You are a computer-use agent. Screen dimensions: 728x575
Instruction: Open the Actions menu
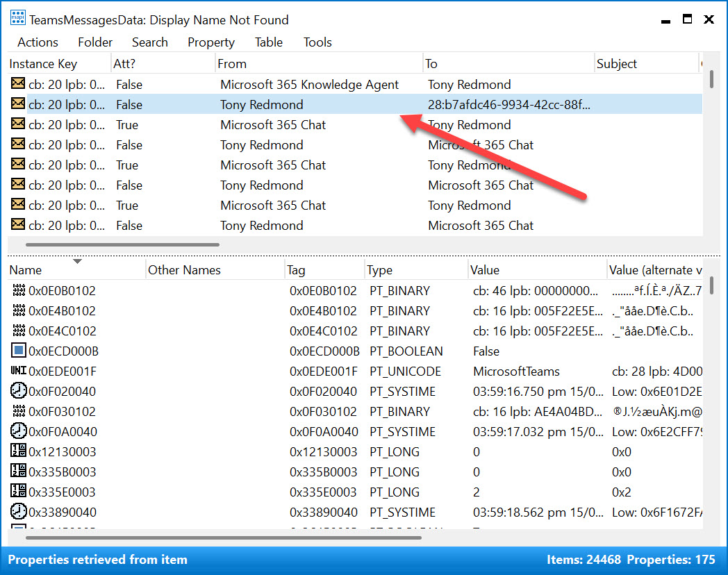coord(38,42)
